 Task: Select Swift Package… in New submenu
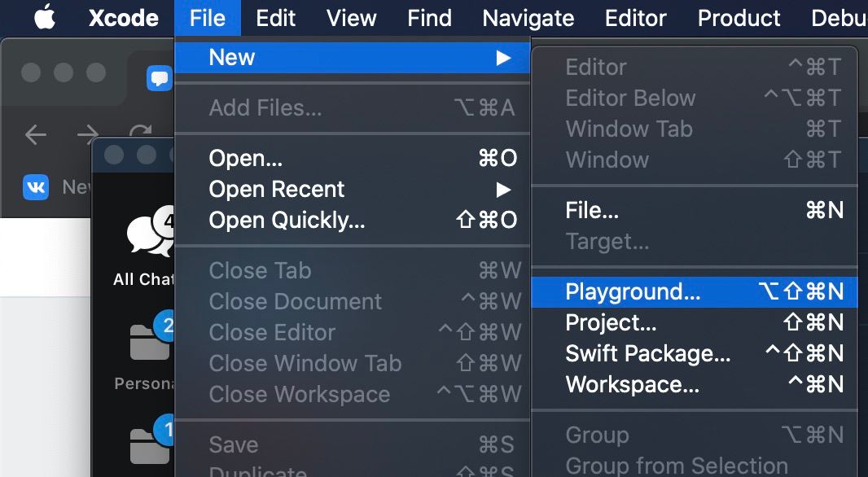tap(695, 353)
